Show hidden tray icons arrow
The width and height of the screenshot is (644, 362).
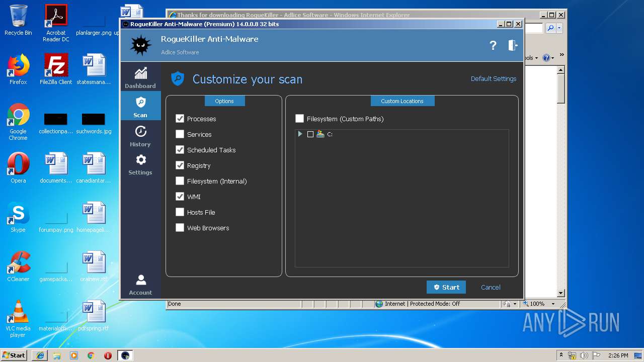(x=561, y=355)
